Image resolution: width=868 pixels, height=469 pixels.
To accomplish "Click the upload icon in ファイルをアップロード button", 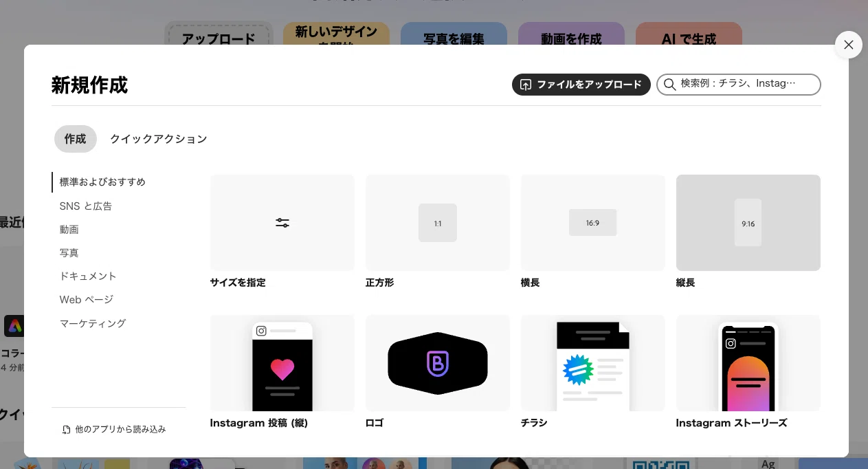I will point(526,85).
